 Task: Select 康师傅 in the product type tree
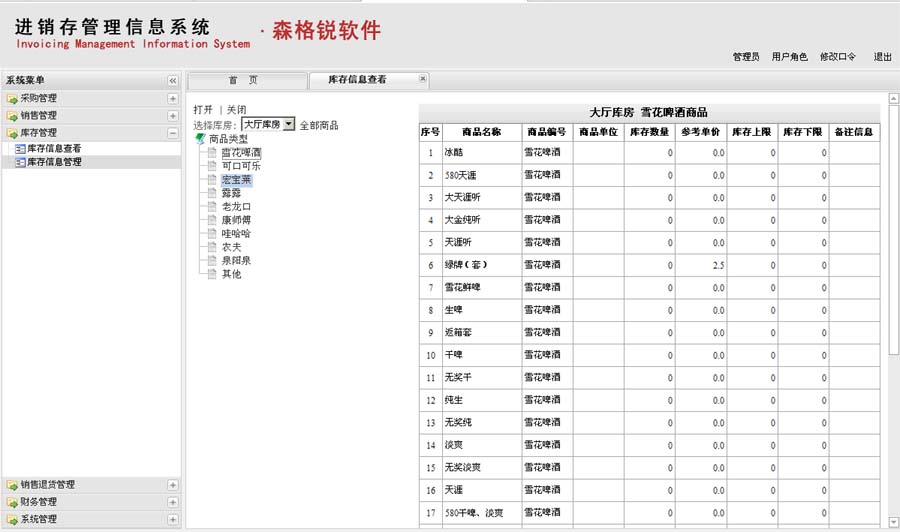[236, 220]
